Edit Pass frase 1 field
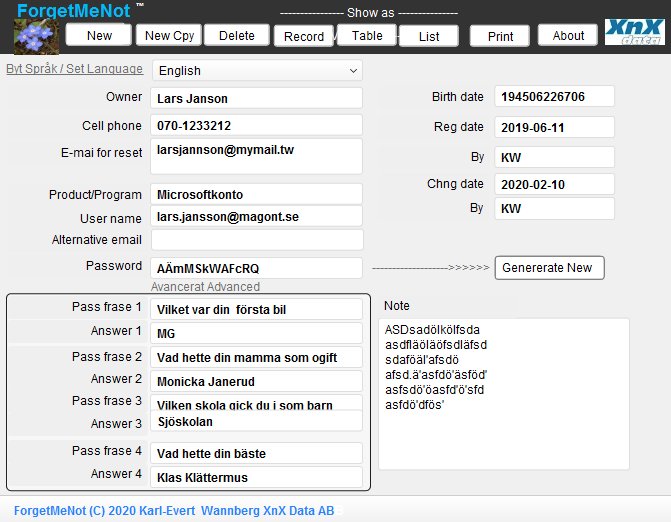The width and height of the screenshot is (671, 522). (256, 309)
